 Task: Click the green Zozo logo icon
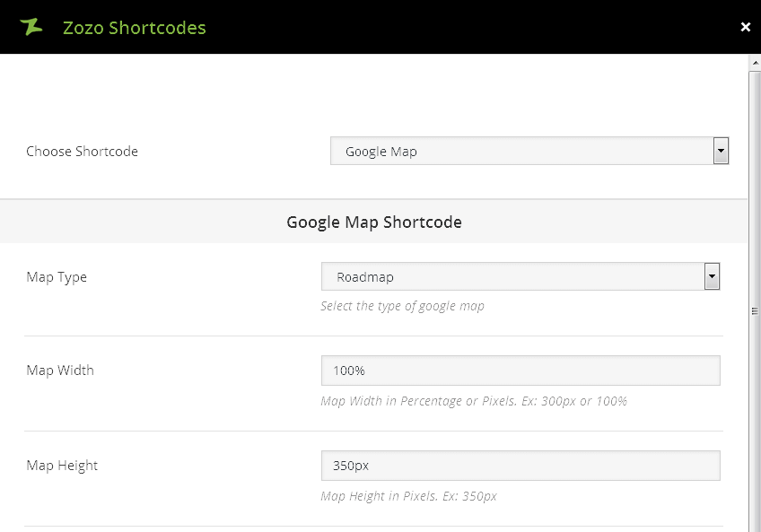coord(31,27)
